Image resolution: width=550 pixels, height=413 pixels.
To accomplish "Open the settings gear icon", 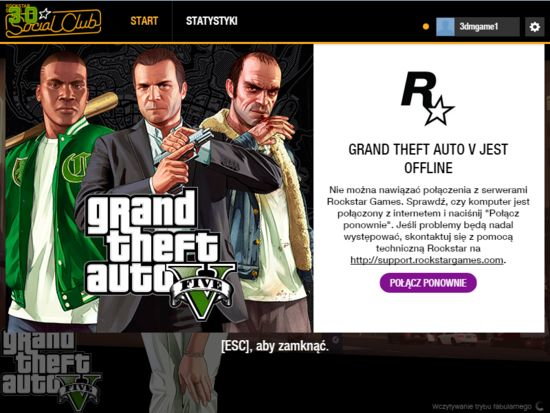I will [x=534, y=27].
